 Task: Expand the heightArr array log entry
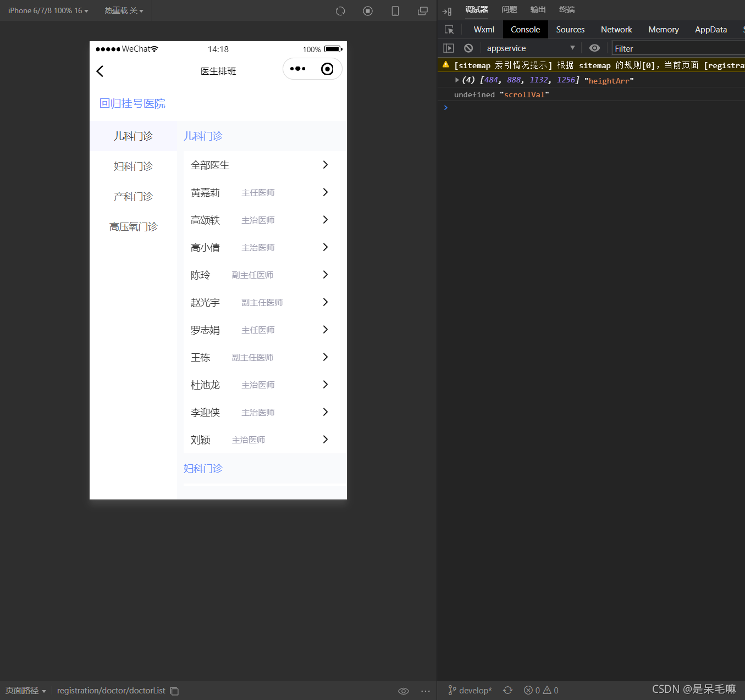pyautogui.click(x=457, y=80)
